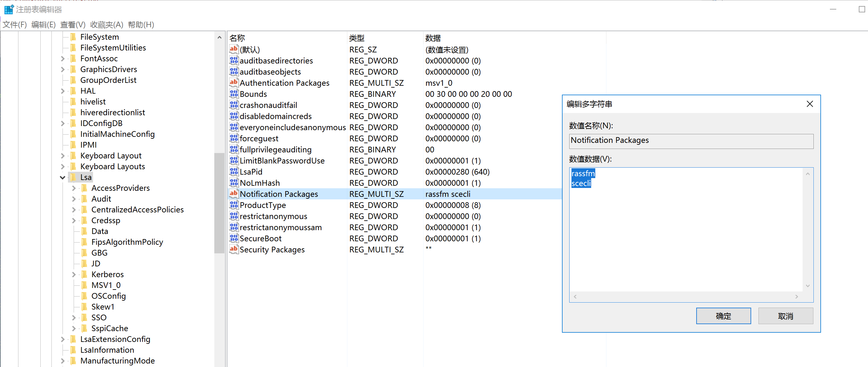The image size is (868, 367).
Task: Click the Bounds binary value icon
Action: [x=234, y=94]
